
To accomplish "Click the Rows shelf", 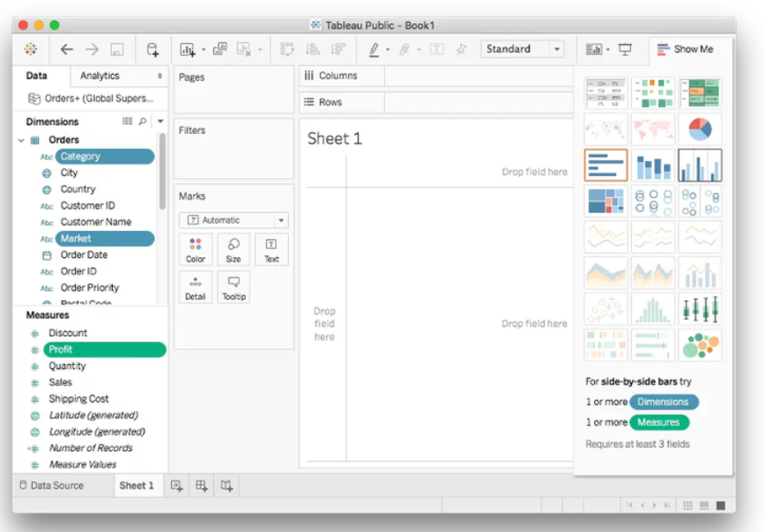I will click(x=436, y=102).
